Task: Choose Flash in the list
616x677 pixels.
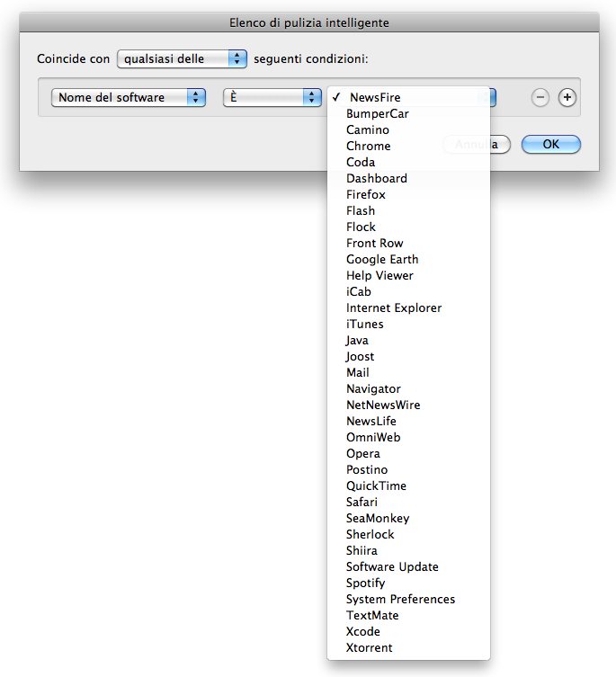Action: tap(408, 210)
